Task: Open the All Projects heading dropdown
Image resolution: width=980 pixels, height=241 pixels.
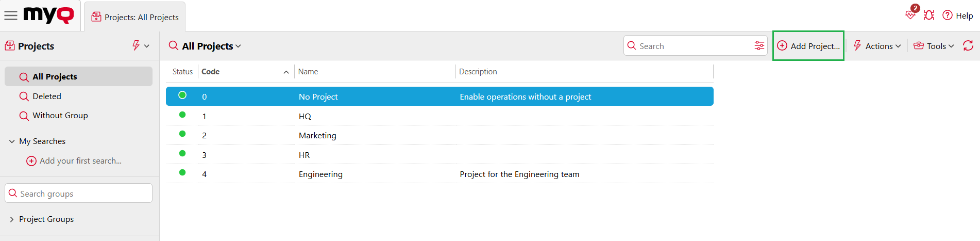Action: (211, 46)
